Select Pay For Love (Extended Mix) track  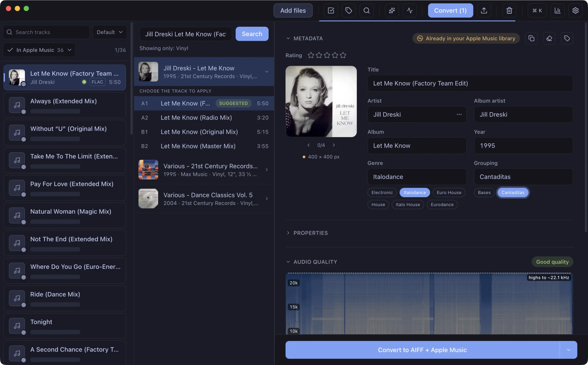tap(65, 188)
